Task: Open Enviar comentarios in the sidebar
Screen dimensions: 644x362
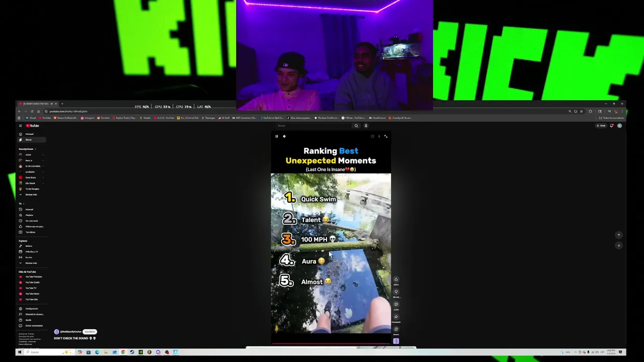Action: 31,326
